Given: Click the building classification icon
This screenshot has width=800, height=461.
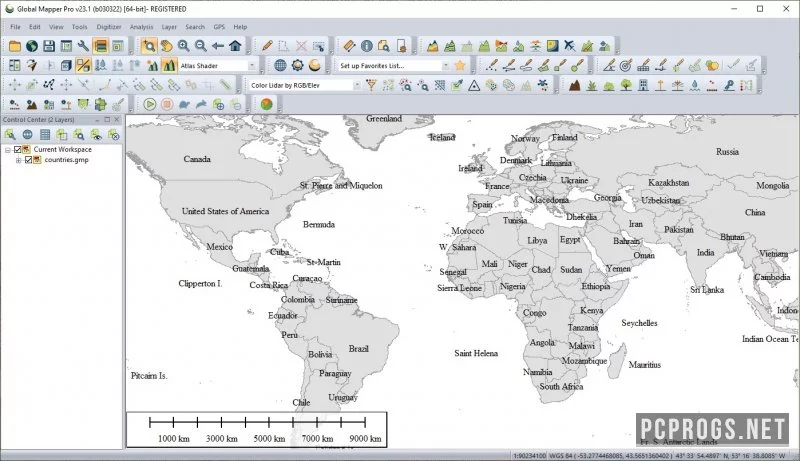Looking at the screenshot, I should click(x=643, y=85).
